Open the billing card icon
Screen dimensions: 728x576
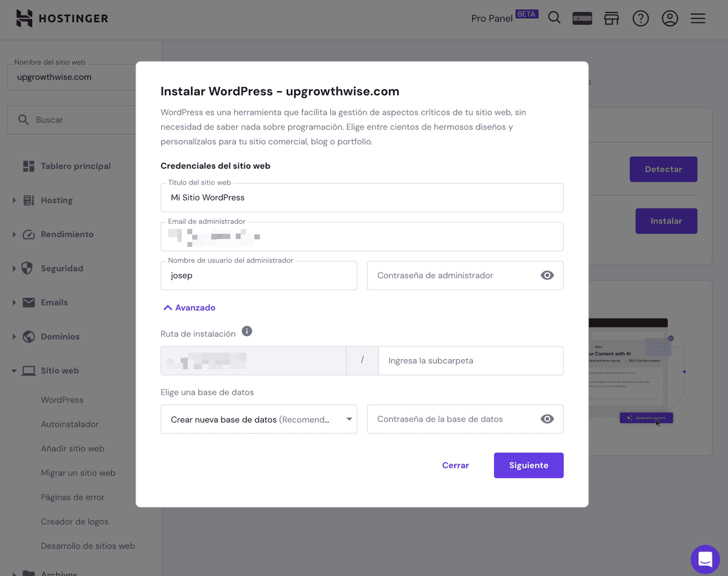pyautogui.click(x=582, y=19)
